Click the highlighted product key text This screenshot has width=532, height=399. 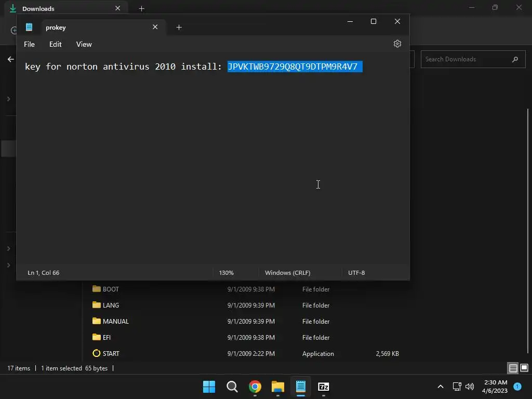295,66
